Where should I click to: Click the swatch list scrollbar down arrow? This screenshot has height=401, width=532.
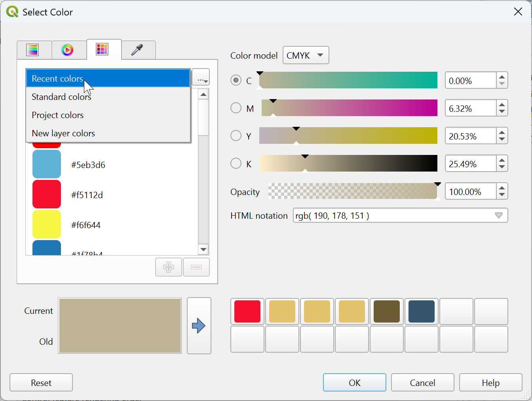pos(203,249)
